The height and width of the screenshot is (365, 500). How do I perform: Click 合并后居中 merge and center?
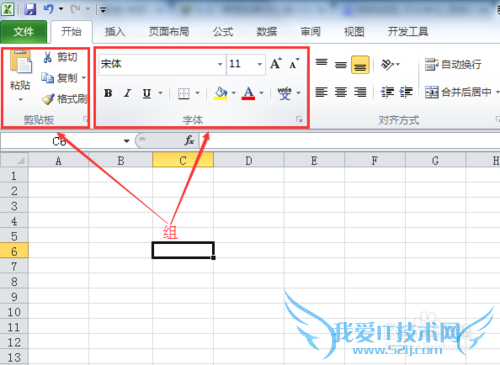click(458, 92)
